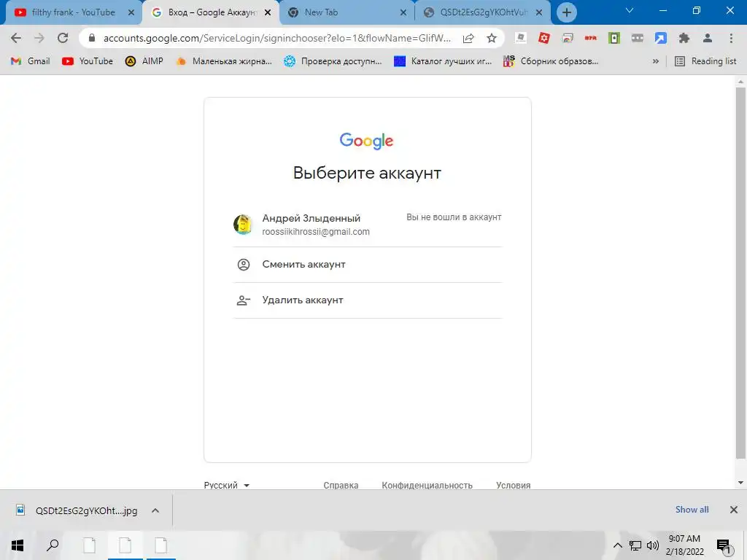Open the Конфиденциальность link
Screen dimensions: 747x560
427,485
